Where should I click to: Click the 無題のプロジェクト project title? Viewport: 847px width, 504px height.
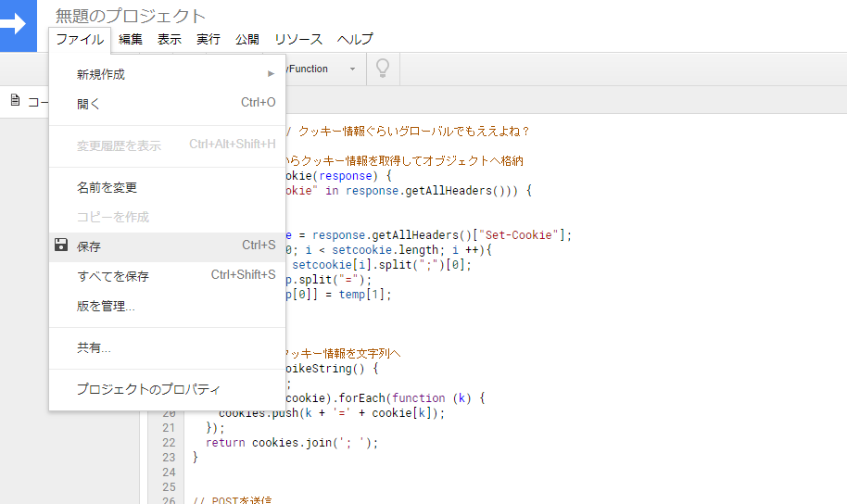coord(131,16)
